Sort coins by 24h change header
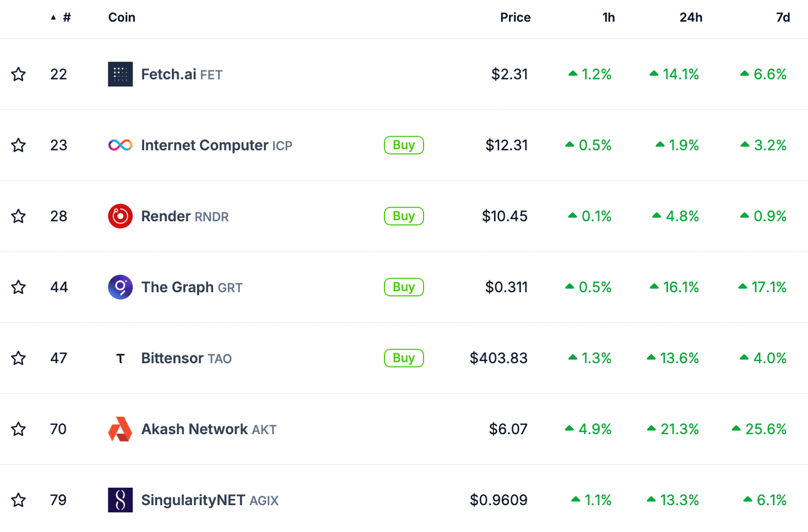This screenshot has height=532, width=808. pyautogui.click(x=691, y=17)
